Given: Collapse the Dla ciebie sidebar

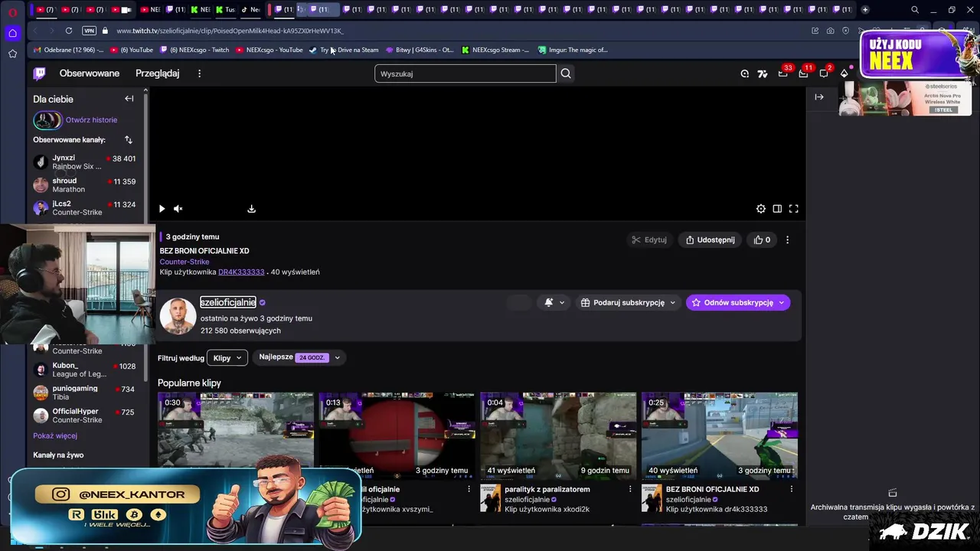Looking at the screenshot, I should 129,99.
